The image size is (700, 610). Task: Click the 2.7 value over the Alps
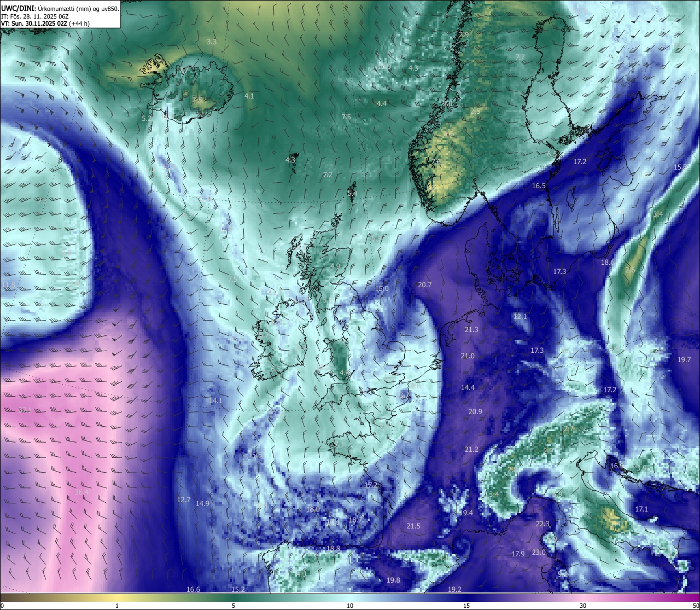point(570,429)
